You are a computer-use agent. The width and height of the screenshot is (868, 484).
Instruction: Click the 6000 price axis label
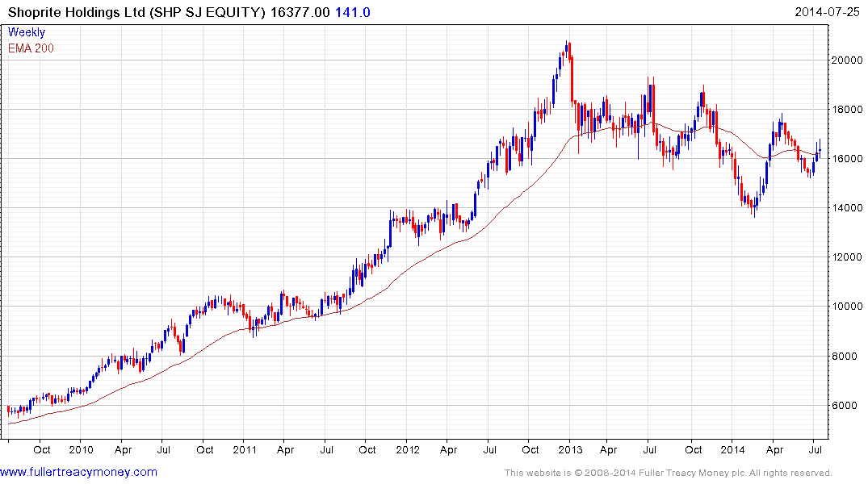(845, 406)
